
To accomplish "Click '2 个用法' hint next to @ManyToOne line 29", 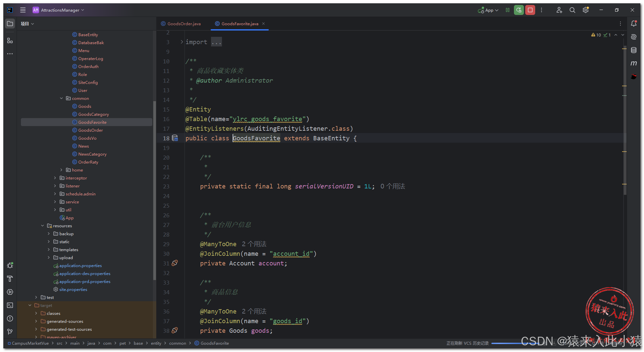I will coord(254,244).
